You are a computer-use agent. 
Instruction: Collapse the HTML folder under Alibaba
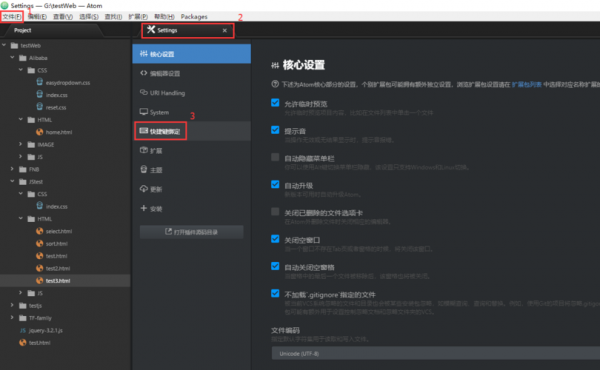coord(21,119)
